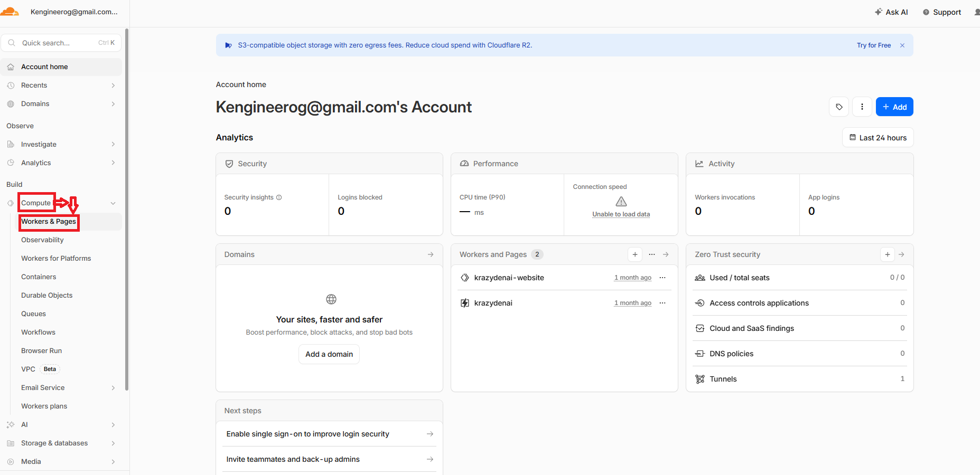Dismiss the R2 storage banner

pos(902,45)
